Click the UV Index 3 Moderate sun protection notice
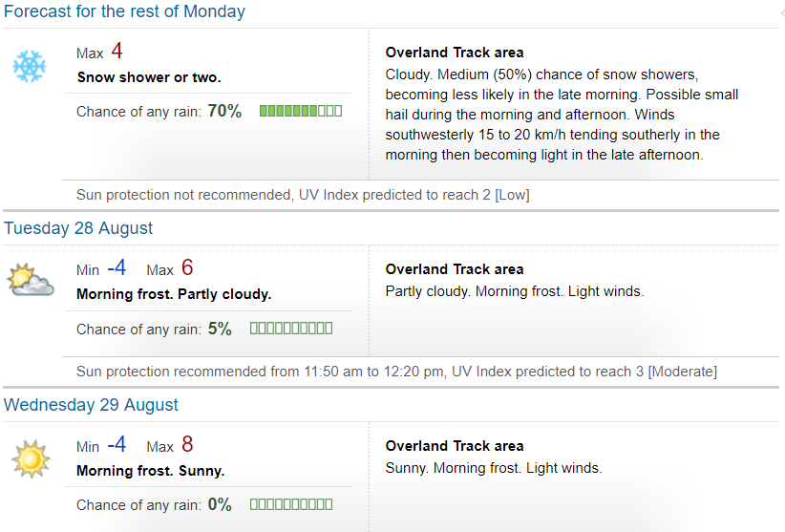This screenshot has height=532, width=785. click(396, 372)
